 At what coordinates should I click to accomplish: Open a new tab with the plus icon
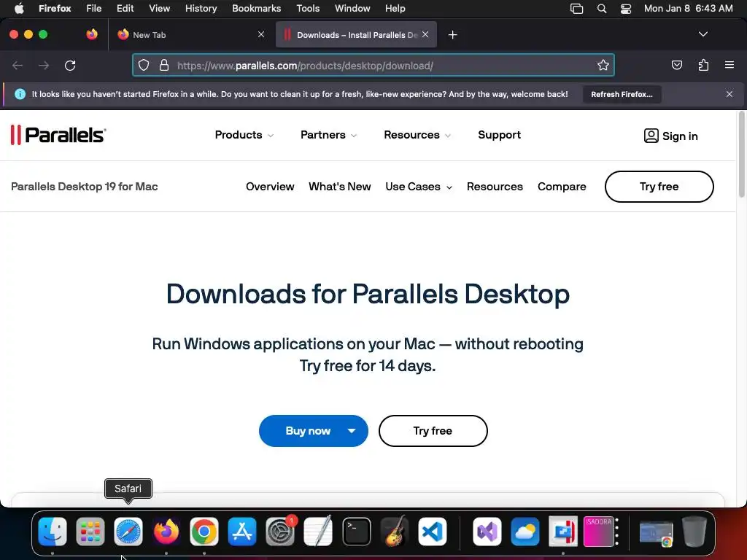pyautogui.click(x=452, y=35)
